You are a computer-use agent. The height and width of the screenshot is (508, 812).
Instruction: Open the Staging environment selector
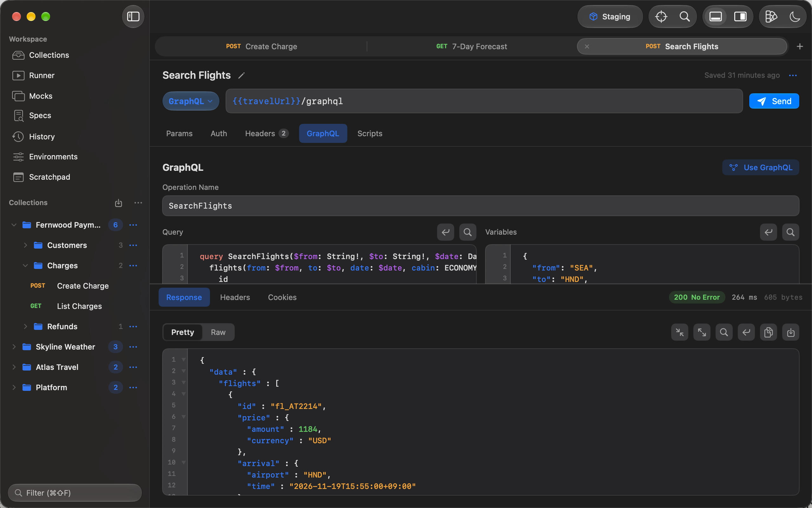tap(610, 17)
